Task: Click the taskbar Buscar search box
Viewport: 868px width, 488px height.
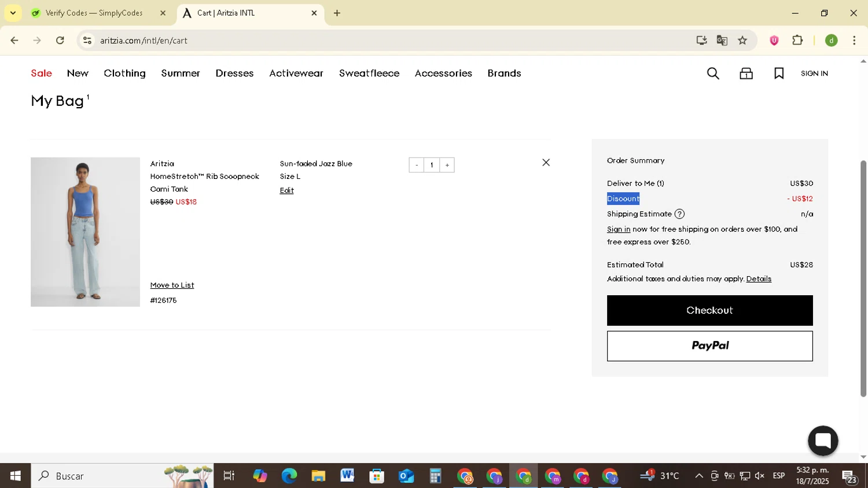Action: click(x=122, y=476)
